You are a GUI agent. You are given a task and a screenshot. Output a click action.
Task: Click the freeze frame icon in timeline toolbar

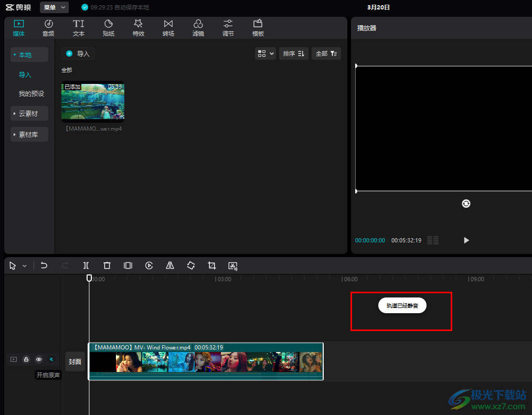tap(128, 265)
